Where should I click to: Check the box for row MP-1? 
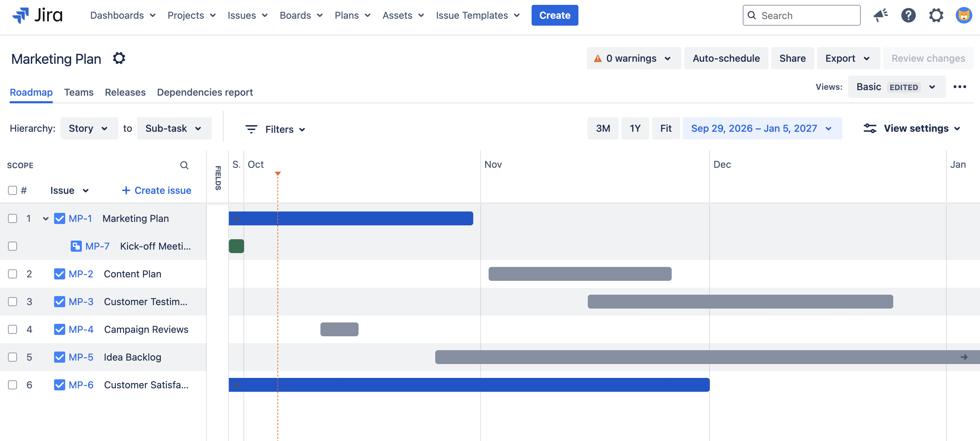(x=12, y=218)
